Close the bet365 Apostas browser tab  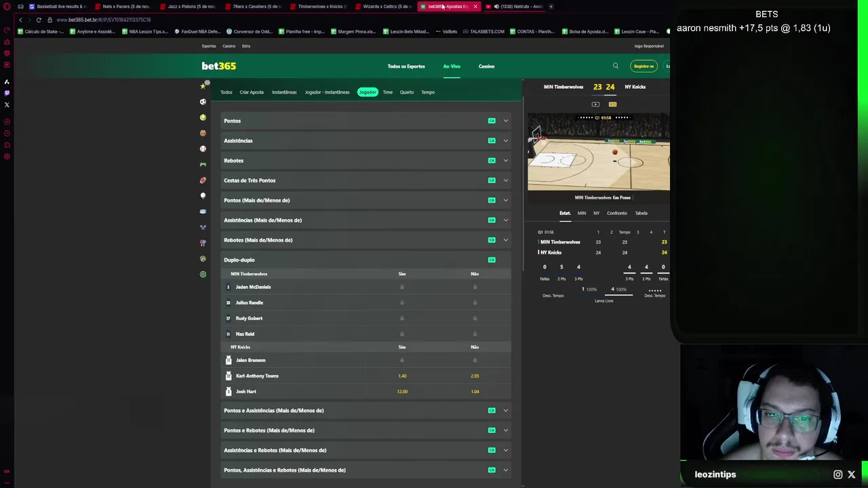coord(475,6)
